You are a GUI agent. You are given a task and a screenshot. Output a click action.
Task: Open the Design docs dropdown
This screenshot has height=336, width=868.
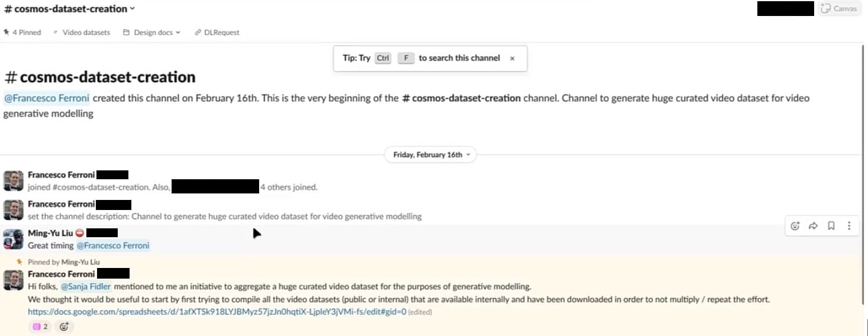[x=151, y=33]
